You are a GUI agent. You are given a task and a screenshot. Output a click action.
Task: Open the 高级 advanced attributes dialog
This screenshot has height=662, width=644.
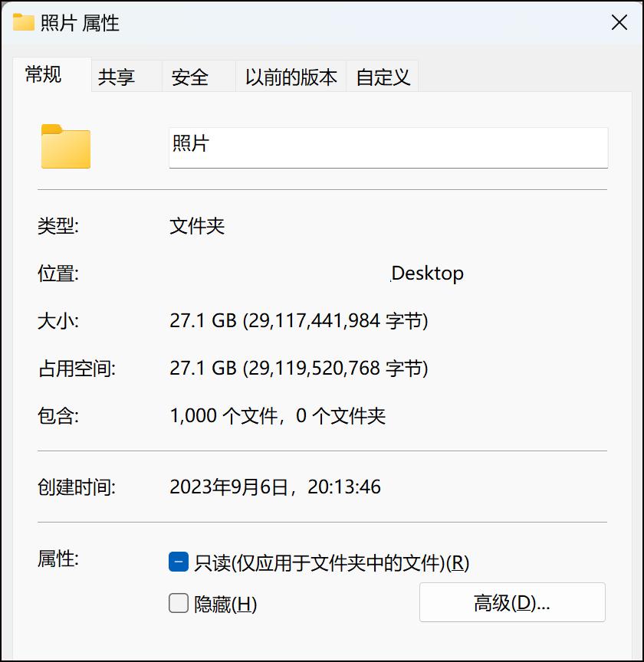(x=511, y=602)
